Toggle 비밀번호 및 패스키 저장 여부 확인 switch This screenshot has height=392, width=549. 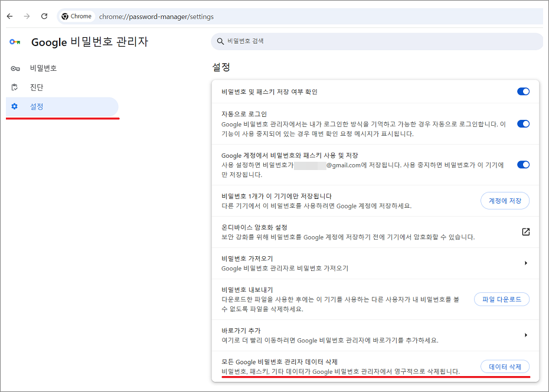(523, 92)
